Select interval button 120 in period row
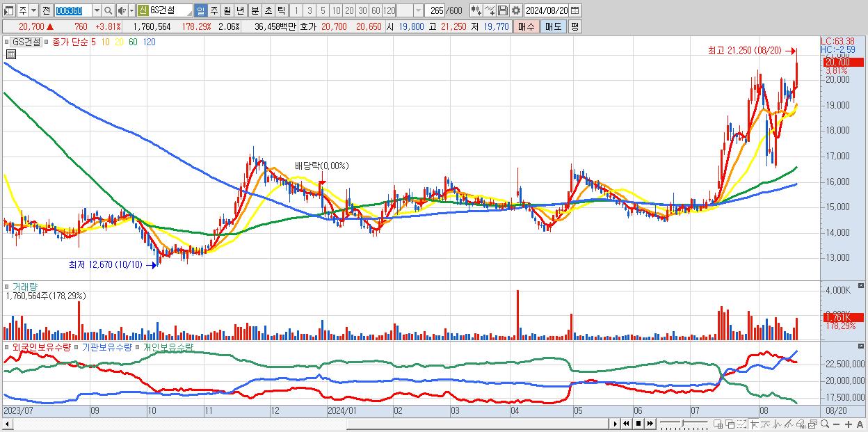Viewport: 868px width, 432px height. click(389, 10)
